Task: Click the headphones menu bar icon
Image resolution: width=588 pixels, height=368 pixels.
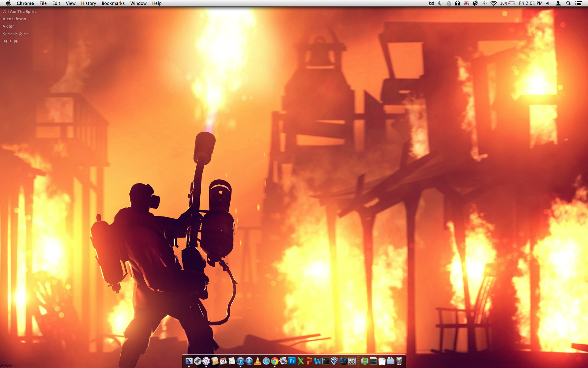Action: pos(458,3)
